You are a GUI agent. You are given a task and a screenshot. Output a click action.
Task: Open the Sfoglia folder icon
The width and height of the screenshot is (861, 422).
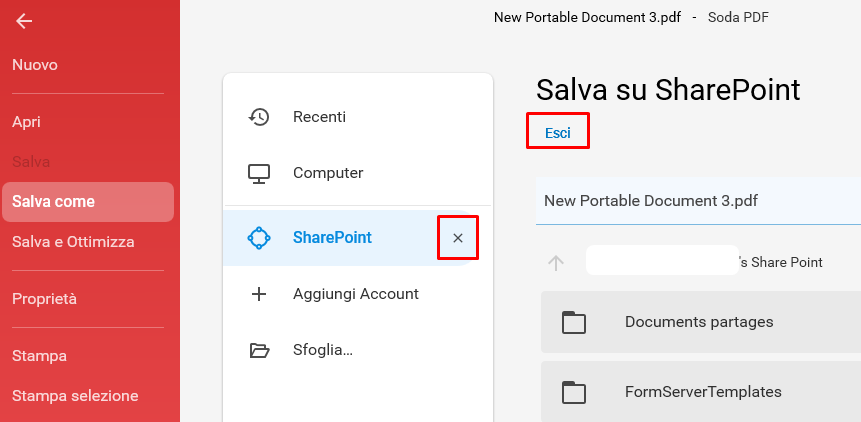259,350
